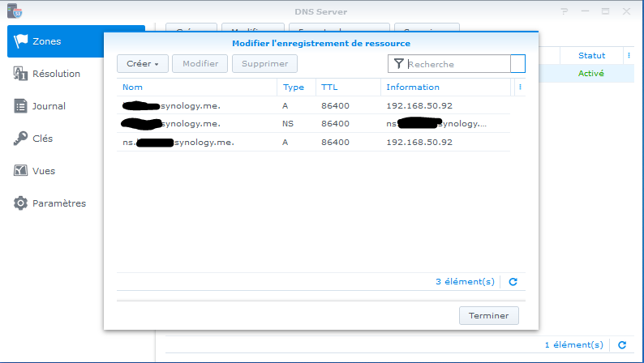Click the Activé status cell
The width and height of the screenshot is (644, 363).
591,74
